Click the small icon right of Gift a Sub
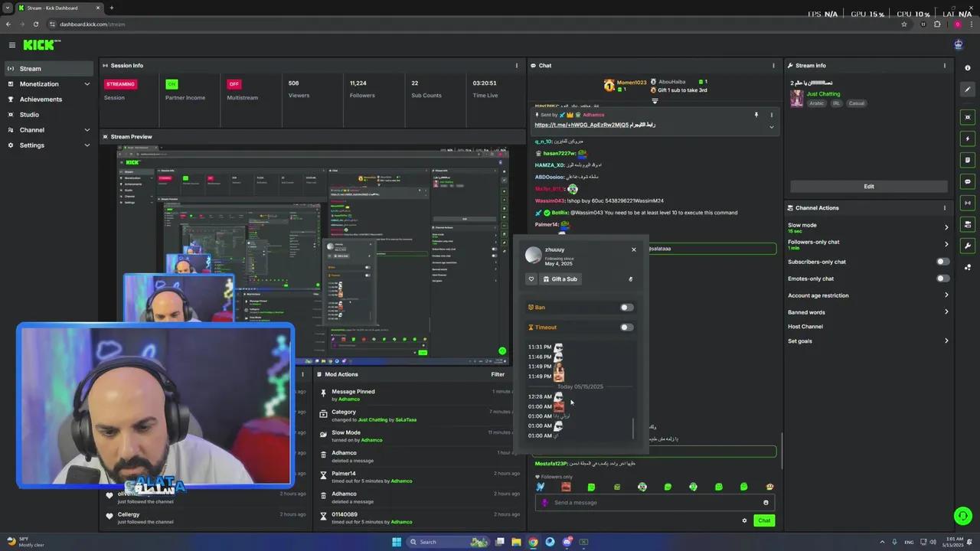980x551 pixels. pyautogui.click(x=631, y=279)
